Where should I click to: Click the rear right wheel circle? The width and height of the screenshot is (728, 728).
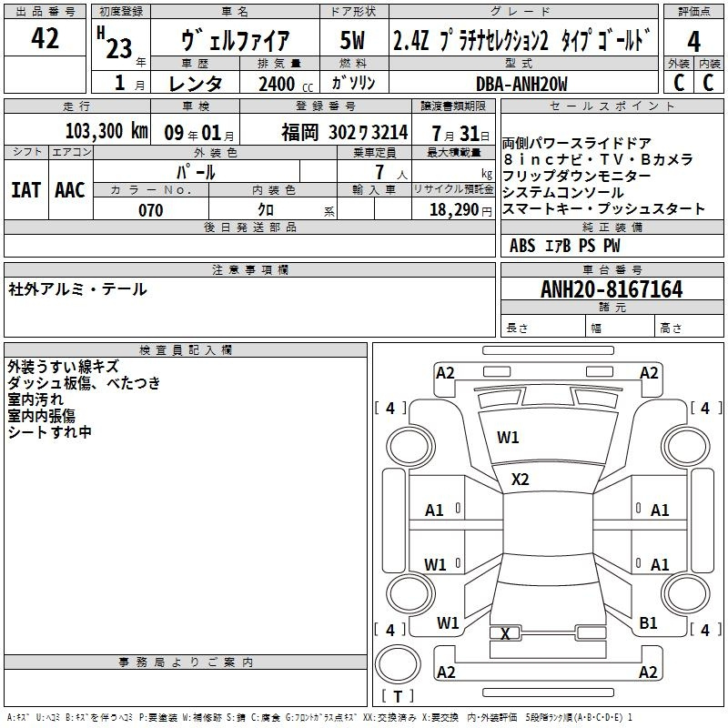686,594
